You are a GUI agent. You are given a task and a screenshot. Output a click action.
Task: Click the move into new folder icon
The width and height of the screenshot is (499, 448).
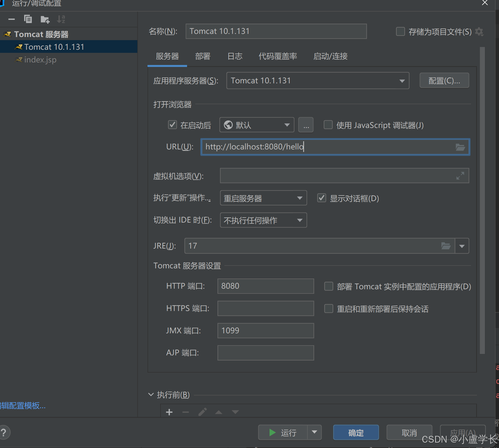[x=45, y=19]
